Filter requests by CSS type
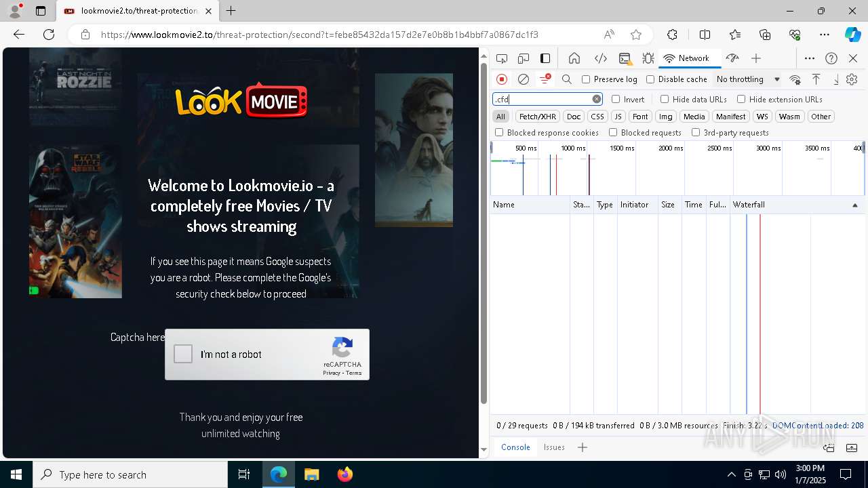 (x=597, y=117)
